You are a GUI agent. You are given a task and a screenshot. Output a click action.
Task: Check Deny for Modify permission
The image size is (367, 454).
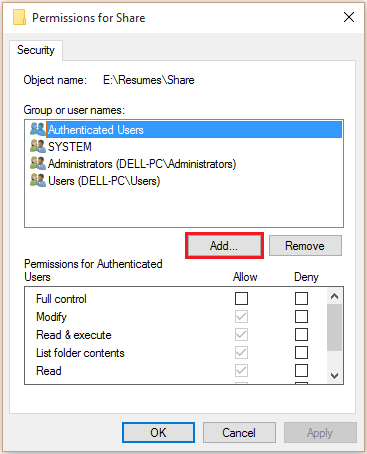301,316
